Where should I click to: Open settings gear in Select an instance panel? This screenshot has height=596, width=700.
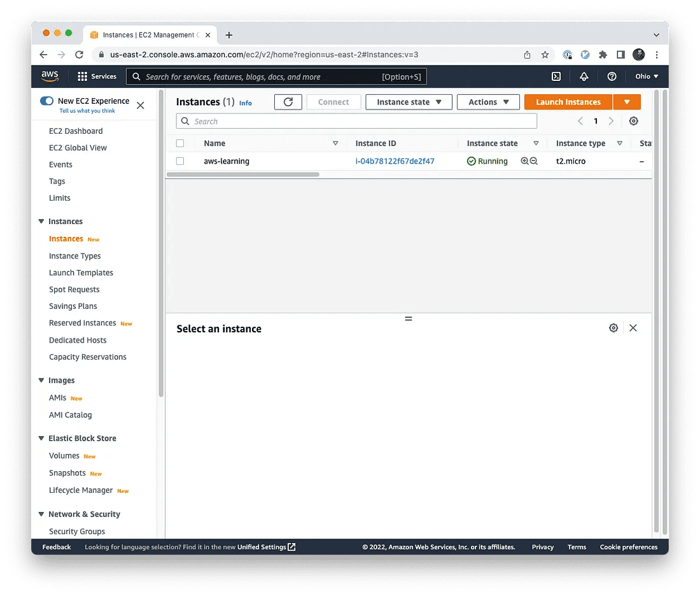[x=613, y=328]
